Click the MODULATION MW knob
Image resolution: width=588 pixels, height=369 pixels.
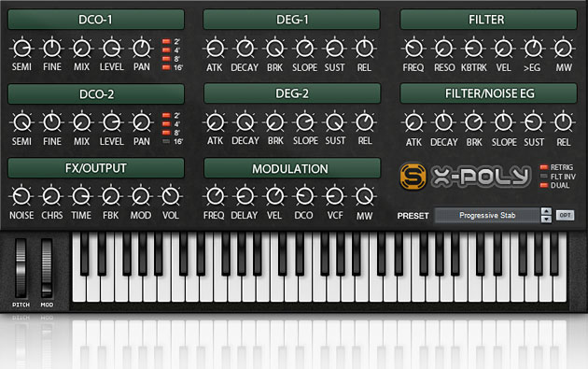(364, 196)
